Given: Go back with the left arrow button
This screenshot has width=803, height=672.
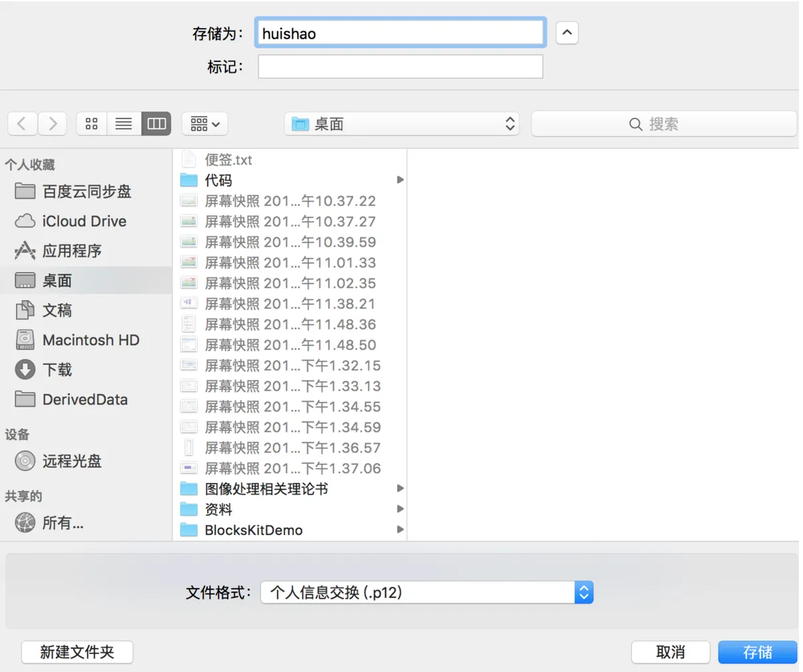Looking at the screenshot, I should tap(22, 124).
